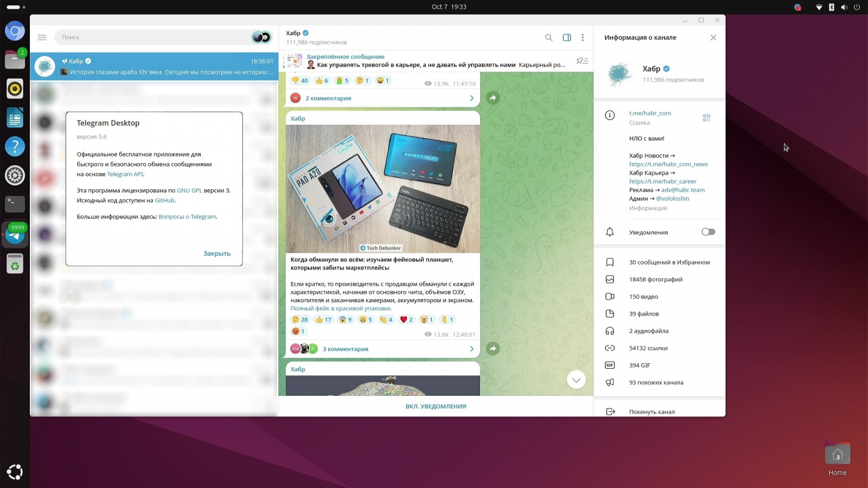
Task: Forward the post with 2 комментария
Action: pos(492,98)
